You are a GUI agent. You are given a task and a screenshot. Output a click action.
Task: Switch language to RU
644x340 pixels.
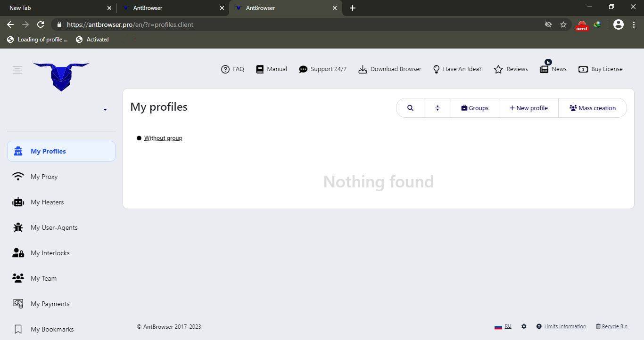508,326
